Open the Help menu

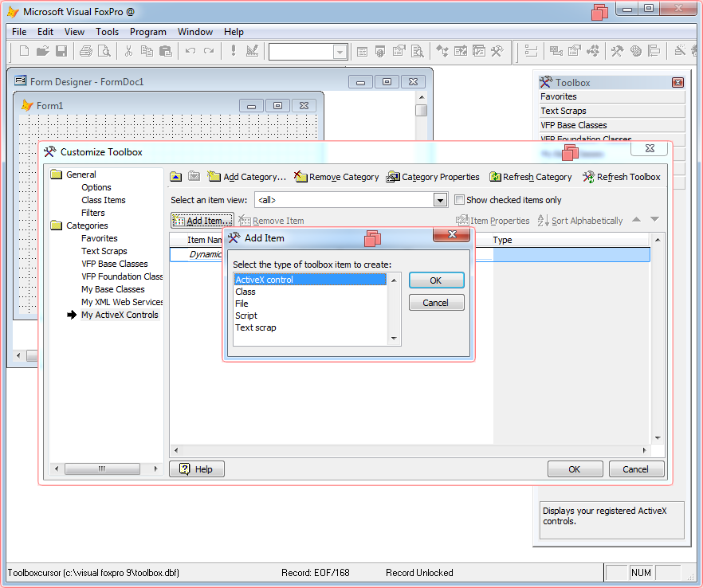click(x=234, y=32)
